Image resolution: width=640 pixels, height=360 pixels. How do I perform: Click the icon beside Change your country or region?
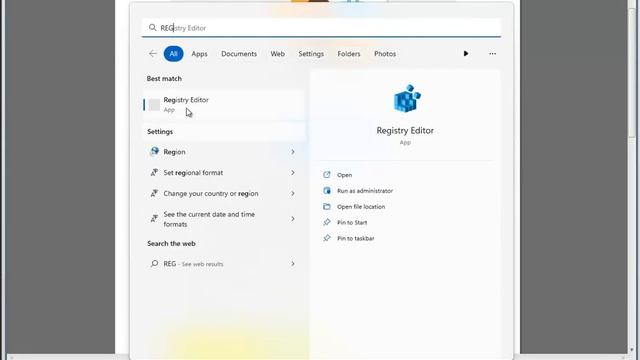(154, 193)
